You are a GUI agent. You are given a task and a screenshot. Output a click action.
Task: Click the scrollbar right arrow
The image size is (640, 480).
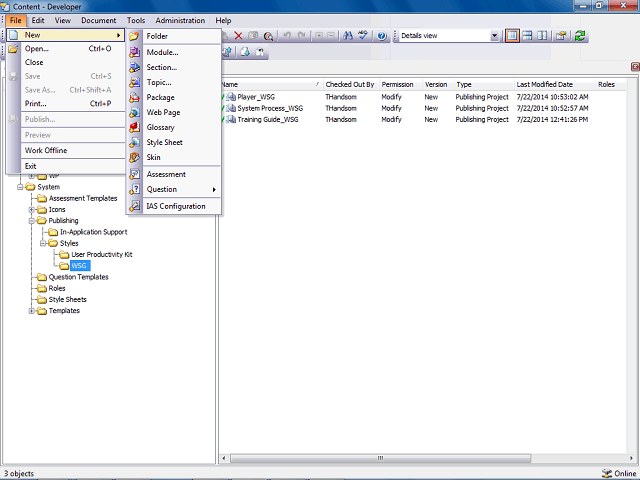point(631,458)
